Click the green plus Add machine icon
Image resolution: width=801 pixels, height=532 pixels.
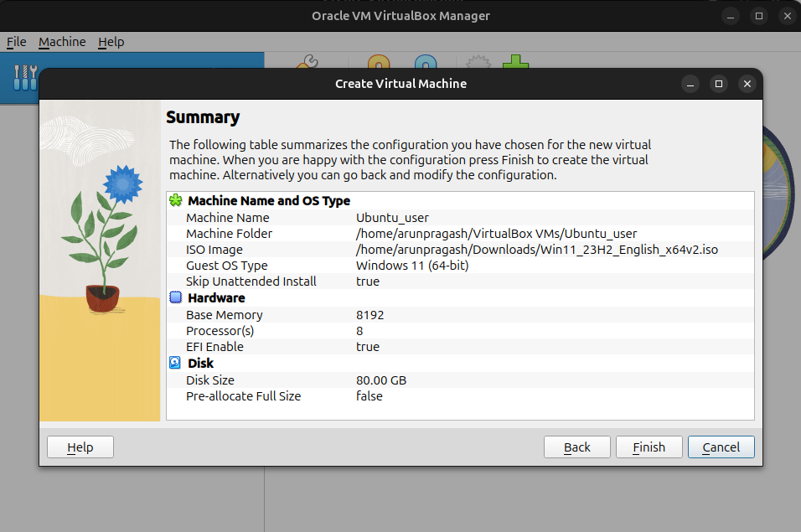(515, 62)
